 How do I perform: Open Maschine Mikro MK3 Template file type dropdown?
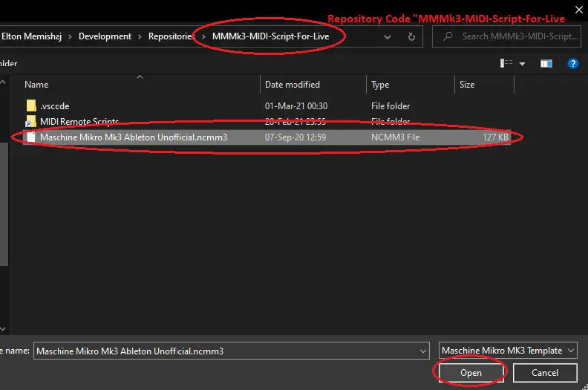(508, 351)
